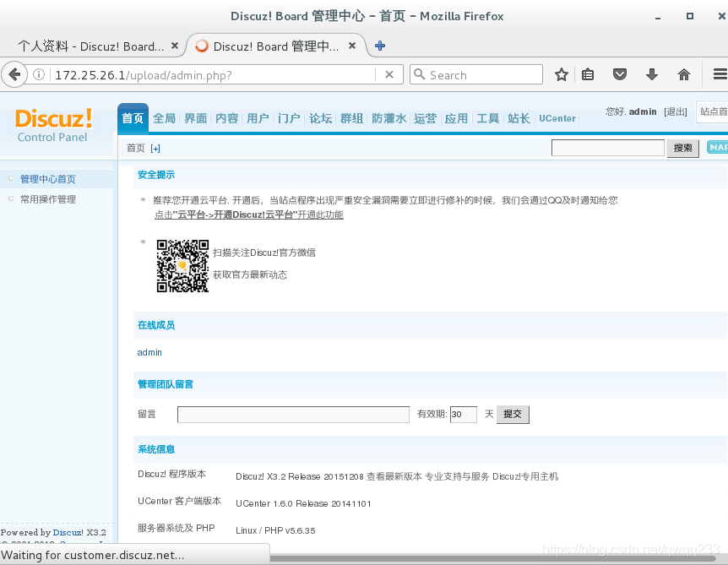Image resolution: width=728 pixels, height=565 pixels.
Task: Click the UCenter 1.6.0 Release 20141101 text
Action: [303, 503]
